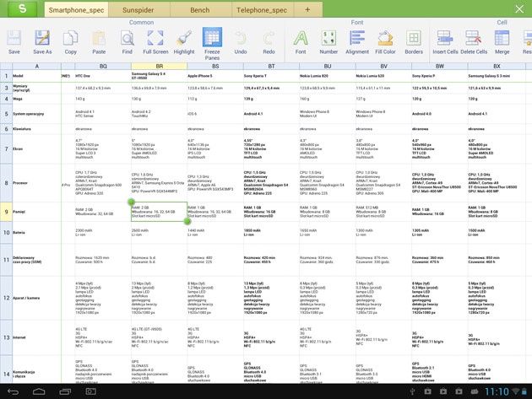This screenshot has height=399, width=532.
Task: Select column BX header
Action: [x=497, y=66]
